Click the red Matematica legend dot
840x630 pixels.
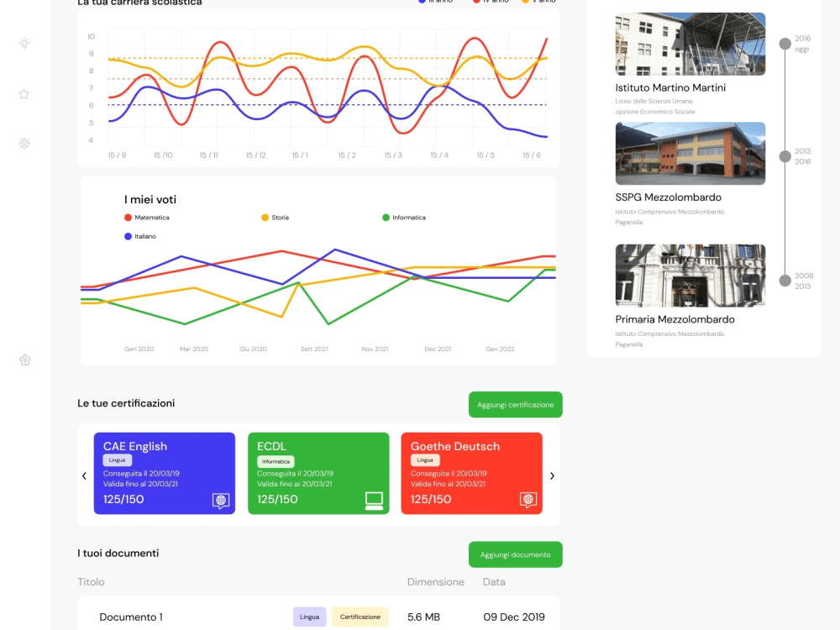click(x=129, y=217)
